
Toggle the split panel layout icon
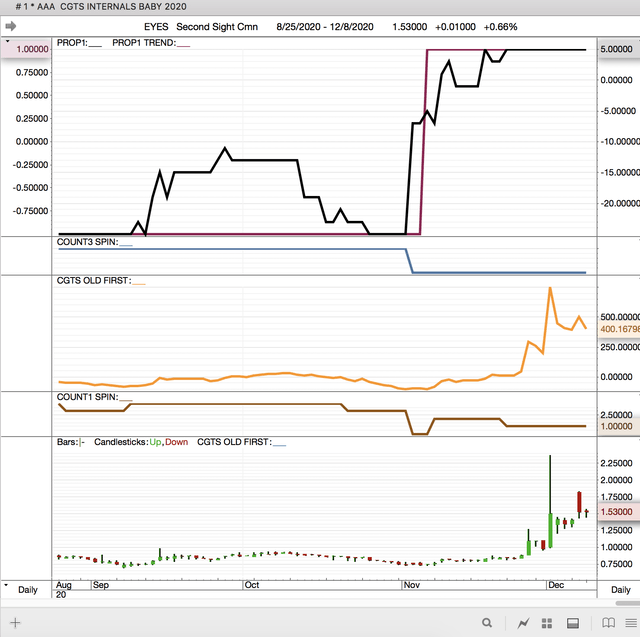573,623
